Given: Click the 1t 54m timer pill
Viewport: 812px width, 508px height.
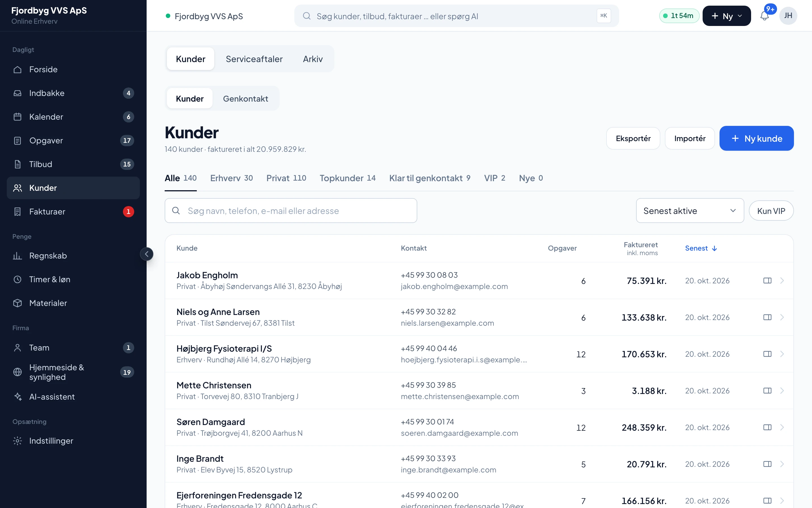Looking at the screenshot, I should point(679,16).
